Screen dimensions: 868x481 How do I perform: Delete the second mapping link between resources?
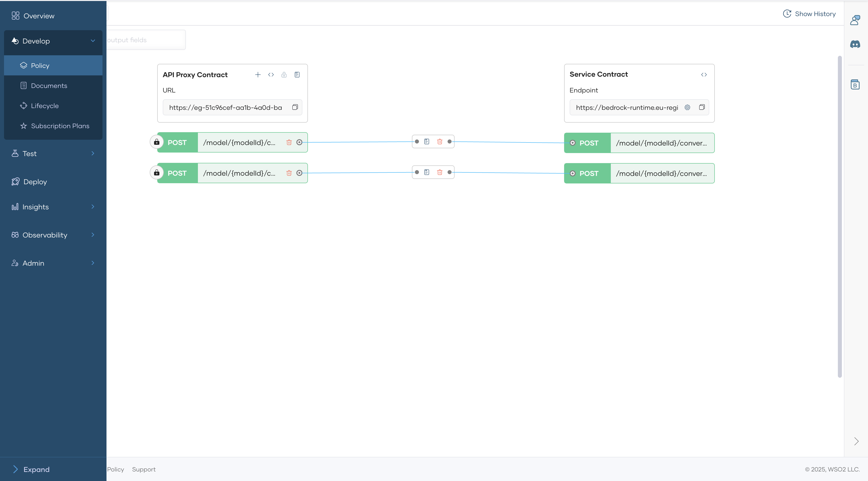click(x=440, y=172)
